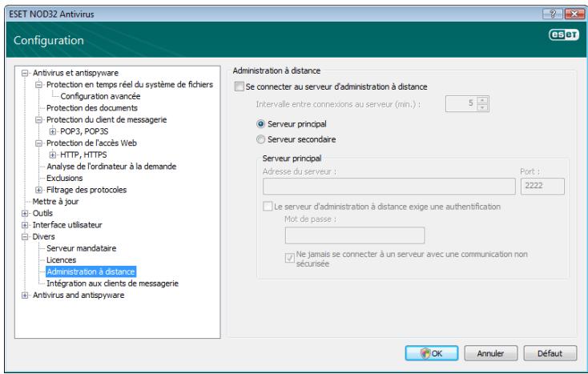The height and width of the screenshot is (374, 588).
Task: Increase the connection interval spinner value
Action: pyautogui.click(x=482, y=100)
